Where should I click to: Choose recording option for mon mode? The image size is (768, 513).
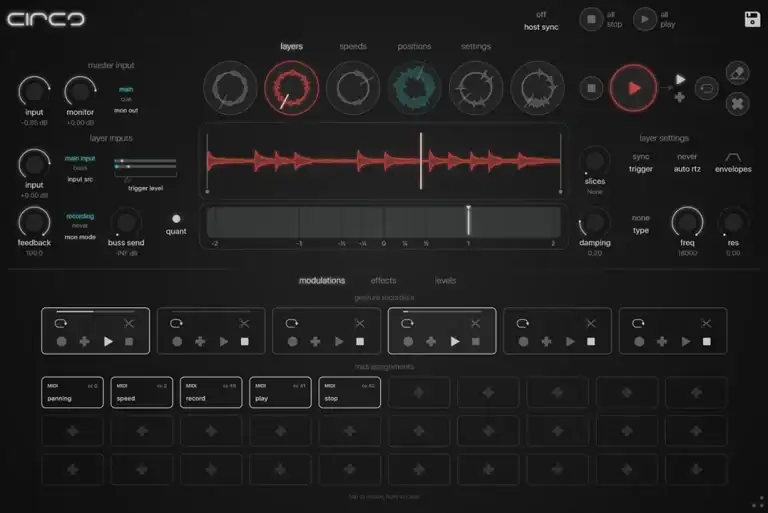pyautogui.click(x=80, y=216)
